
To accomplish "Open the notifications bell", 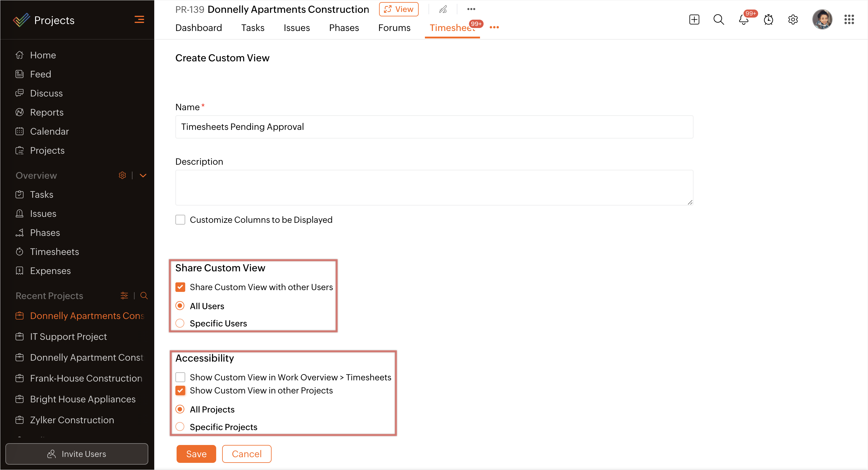I will tap(743, 20).
